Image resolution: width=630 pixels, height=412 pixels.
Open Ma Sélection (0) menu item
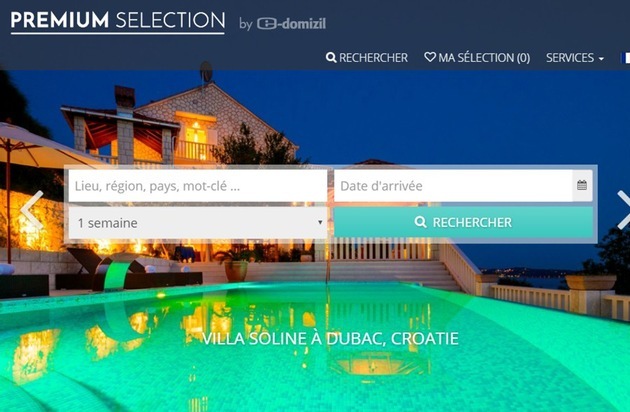pyautogui.click(x=477, y=58)
